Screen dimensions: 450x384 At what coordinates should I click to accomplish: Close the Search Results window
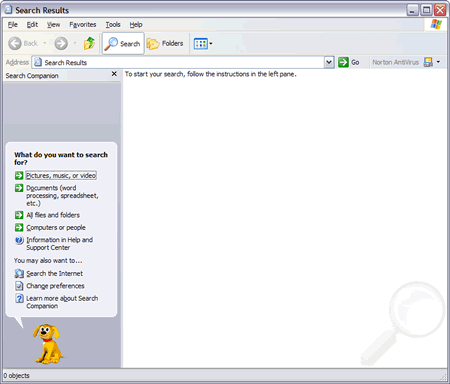[x=440, y=10]
